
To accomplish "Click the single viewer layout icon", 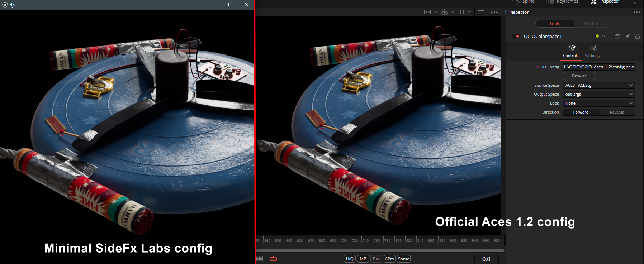I will click(481, 12).
